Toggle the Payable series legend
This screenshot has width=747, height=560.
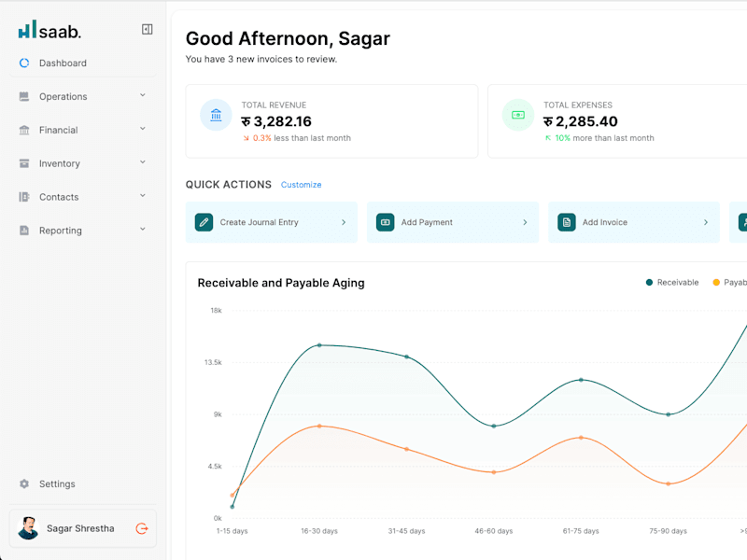[729, 283]
